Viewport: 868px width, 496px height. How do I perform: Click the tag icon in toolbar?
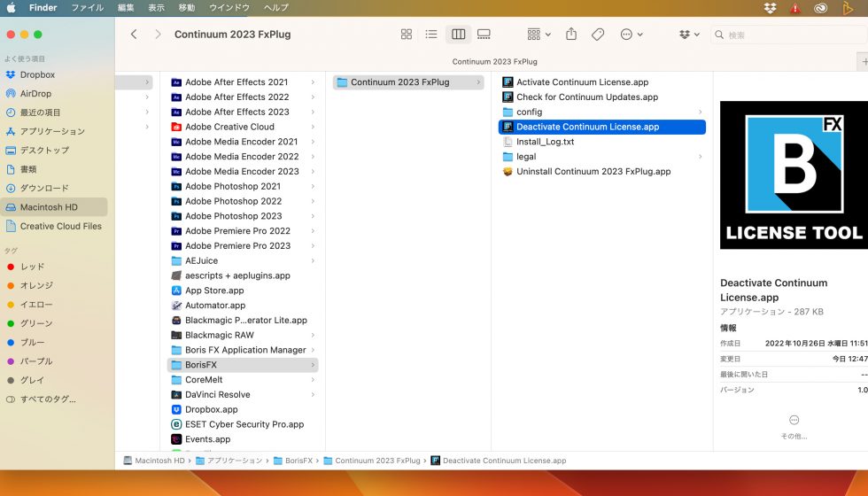click(x=598, y=35)
